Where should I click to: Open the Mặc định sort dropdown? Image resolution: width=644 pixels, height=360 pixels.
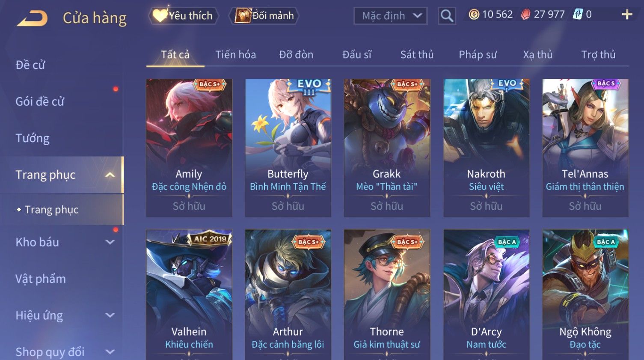click(x=390, y=16)
